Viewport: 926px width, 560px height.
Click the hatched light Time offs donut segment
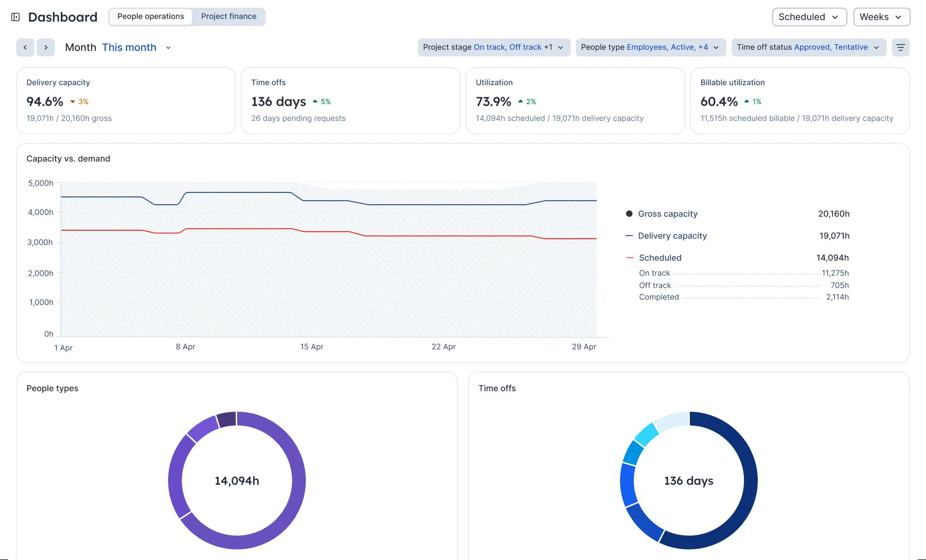672,422
